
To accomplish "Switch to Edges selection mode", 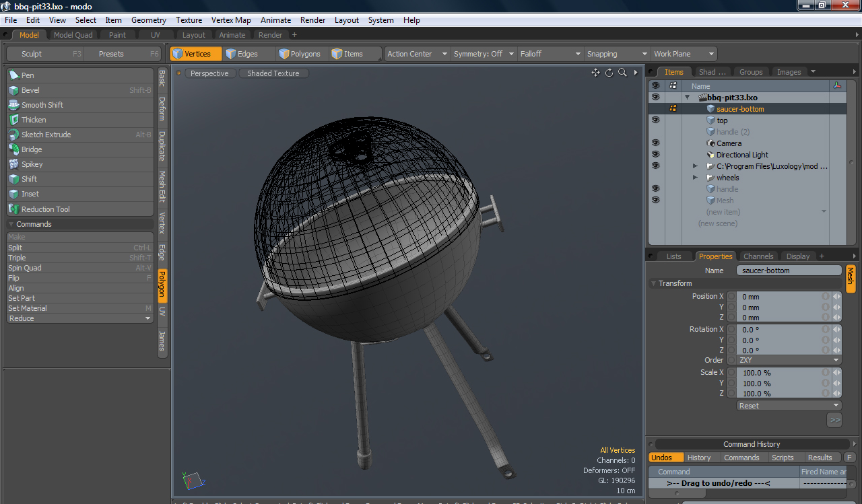I will (248, 54).
